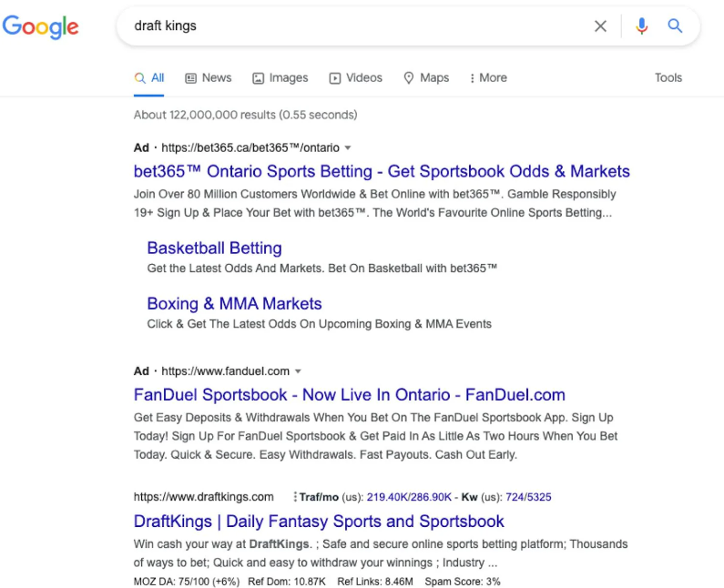Click the Google logo

point(40,26)
